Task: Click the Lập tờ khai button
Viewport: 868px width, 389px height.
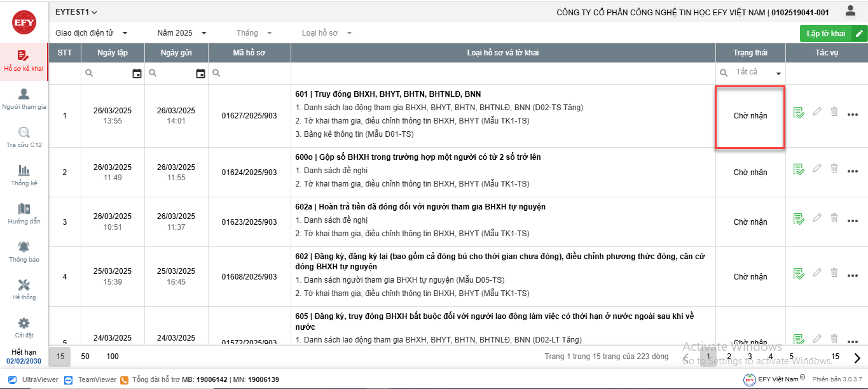Action: 825,34
